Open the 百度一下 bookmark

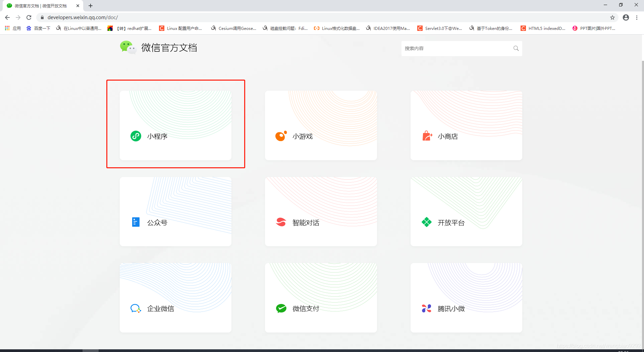pyautogui.click(x=38, y=28)
